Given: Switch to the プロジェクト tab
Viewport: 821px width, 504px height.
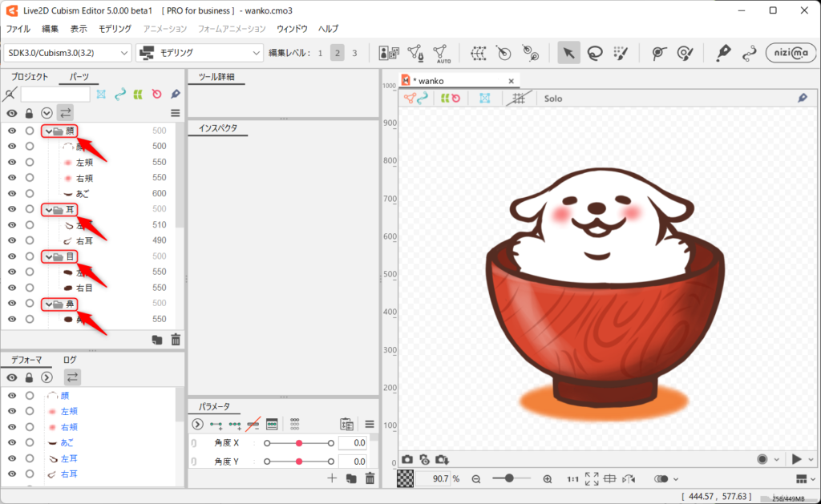Looking at the screenshot, I should tap(30, 77).
